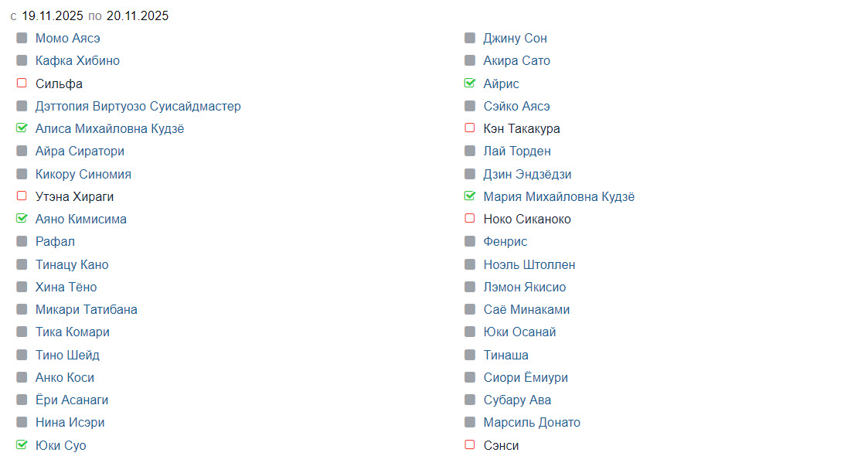Open the Ноэль Штоллен link
Viewport: 868px width, 463px height.
tap(529, 264)
